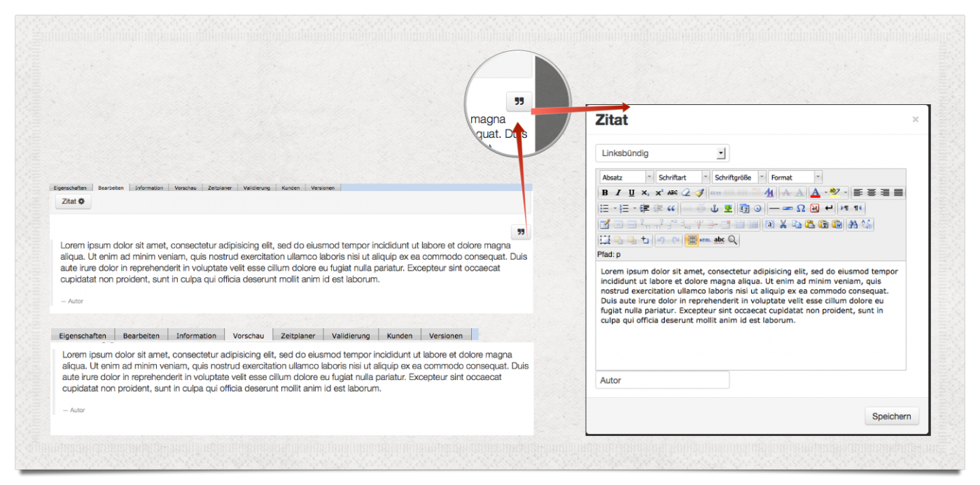
Task: Toggle underline text formatting
Action: [x=631, y=192]
